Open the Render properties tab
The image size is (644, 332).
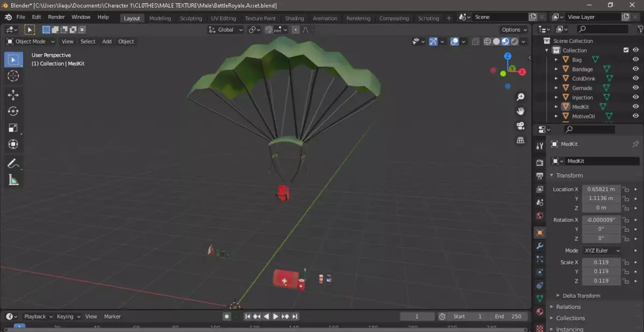540,163
